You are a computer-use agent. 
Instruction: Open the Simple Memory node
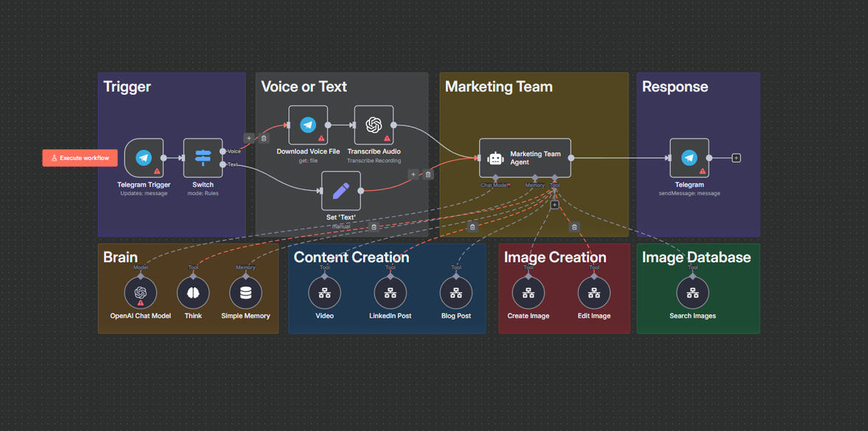[245, 292]
